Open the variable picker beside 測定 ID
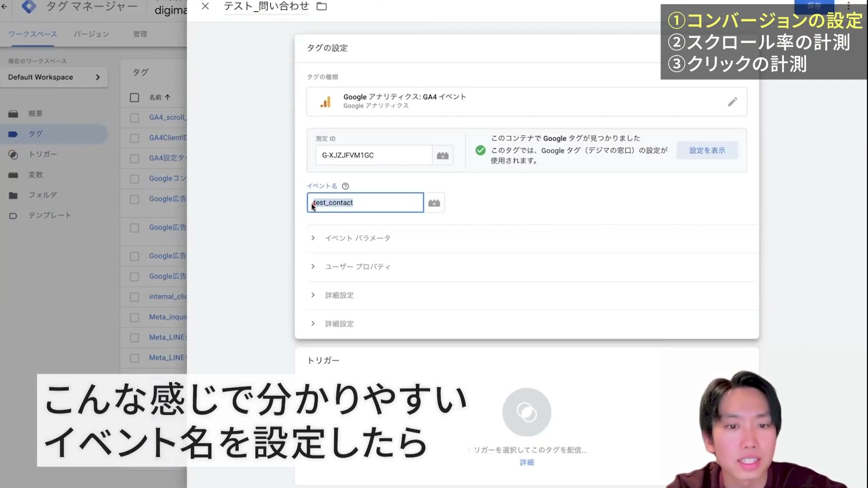Screen dimensions: 868x488 click(x=443, y=155)
